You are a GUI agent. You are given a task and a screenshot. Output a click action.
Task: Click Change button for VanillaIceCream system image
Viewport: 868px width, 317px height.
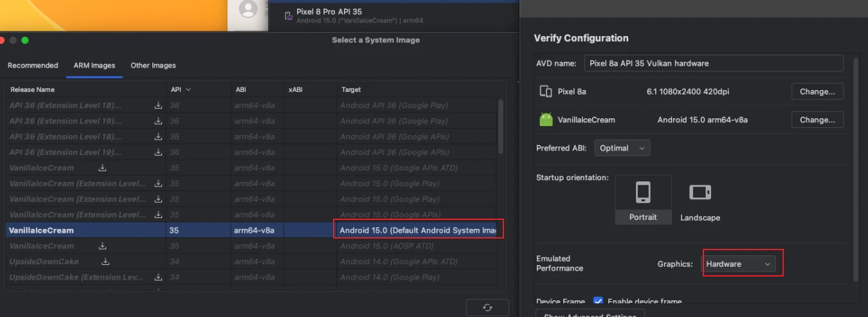(x=817, y=120)
